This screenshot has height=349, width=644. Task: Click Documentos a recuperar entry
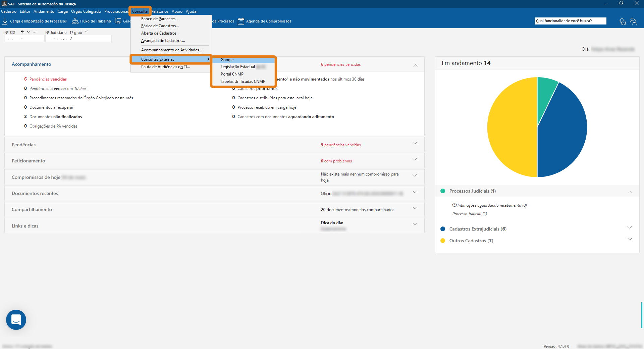coord(51,107)
